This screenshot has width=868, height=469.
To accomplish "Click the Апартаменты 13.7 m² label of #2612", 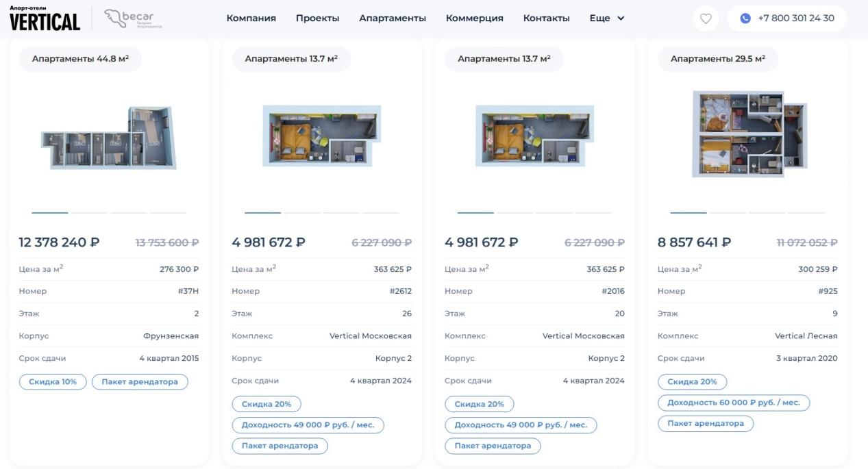I will [x=291, y=59].
